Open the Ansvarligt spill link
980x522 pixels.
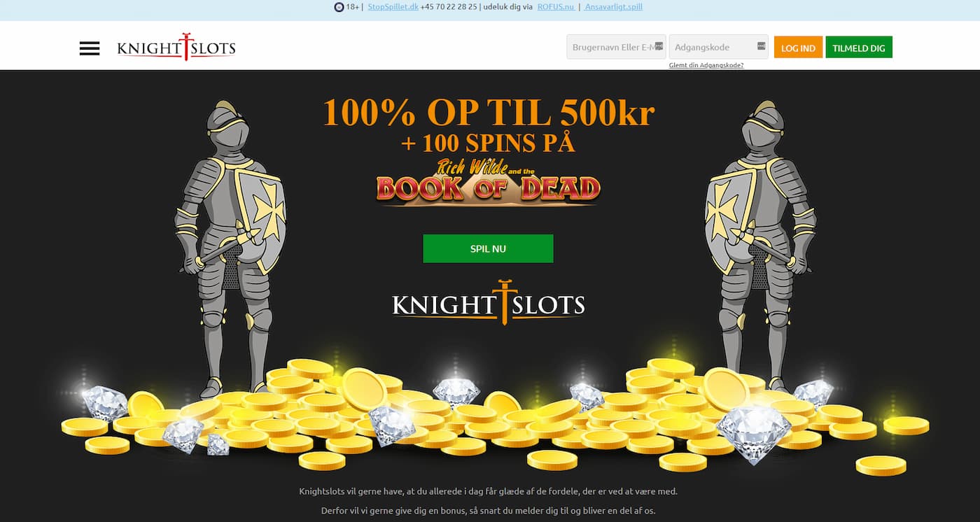(613, 7)
